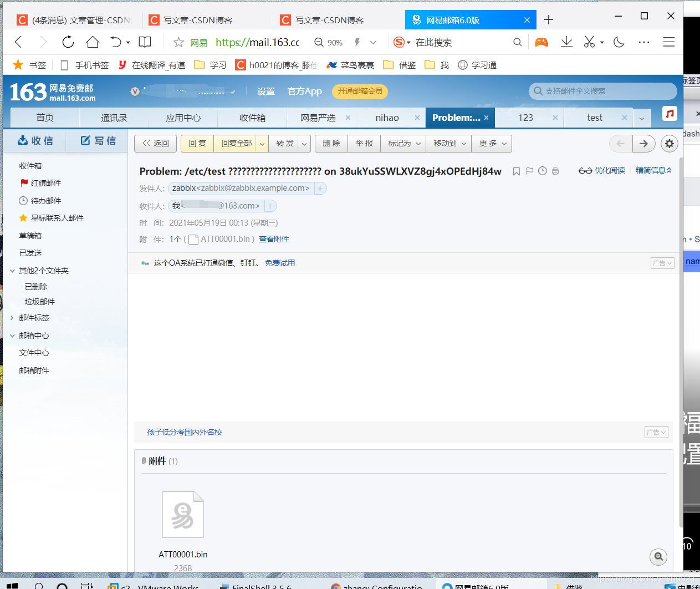Collapse 邮箱中心 section
Image resolution: width=700 pixels, height=589 pixels.
pos(12,336)
